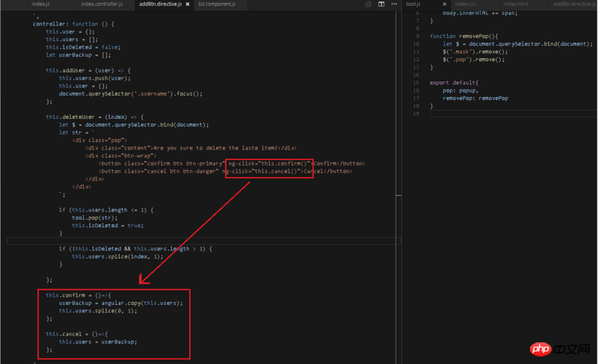Close the tool.js tab
598x364 pixels.
[444, 4]
